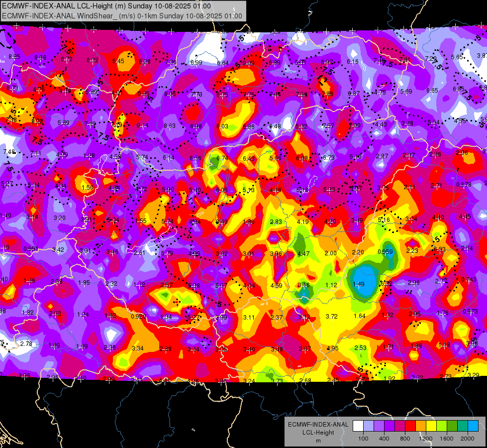Viewport: 487px width, 448px height.
Task: Click the grid value 4.47
Action: coord(303,254)
